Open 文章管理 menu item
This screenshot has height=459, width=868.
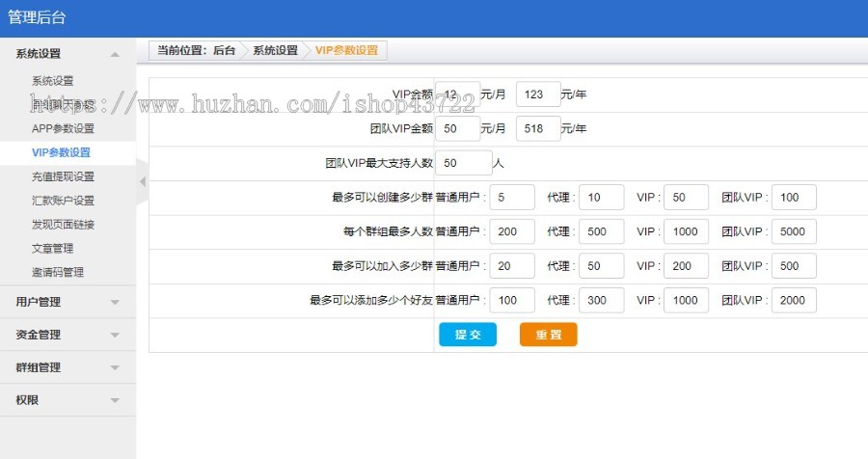(x=53, y=248)
